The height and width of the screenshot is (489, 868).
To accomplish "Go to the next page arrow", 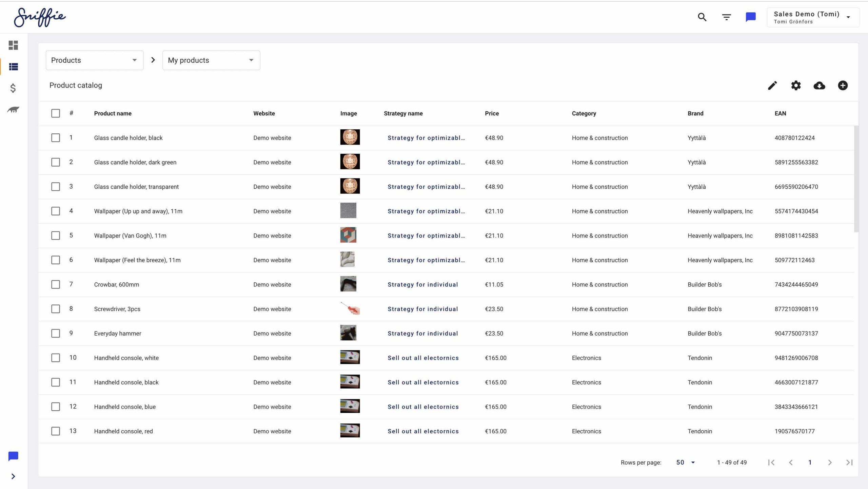I will click(830, 462).
